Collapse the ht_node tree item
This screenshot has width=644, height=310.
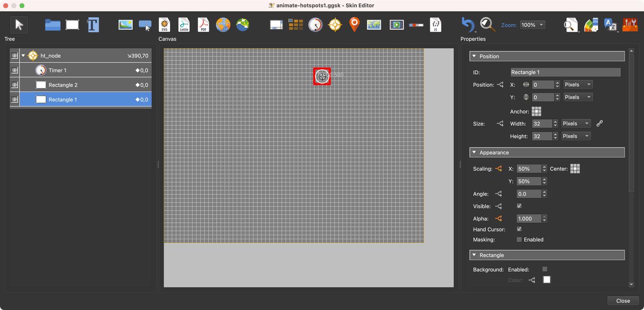tap(23, 55)
